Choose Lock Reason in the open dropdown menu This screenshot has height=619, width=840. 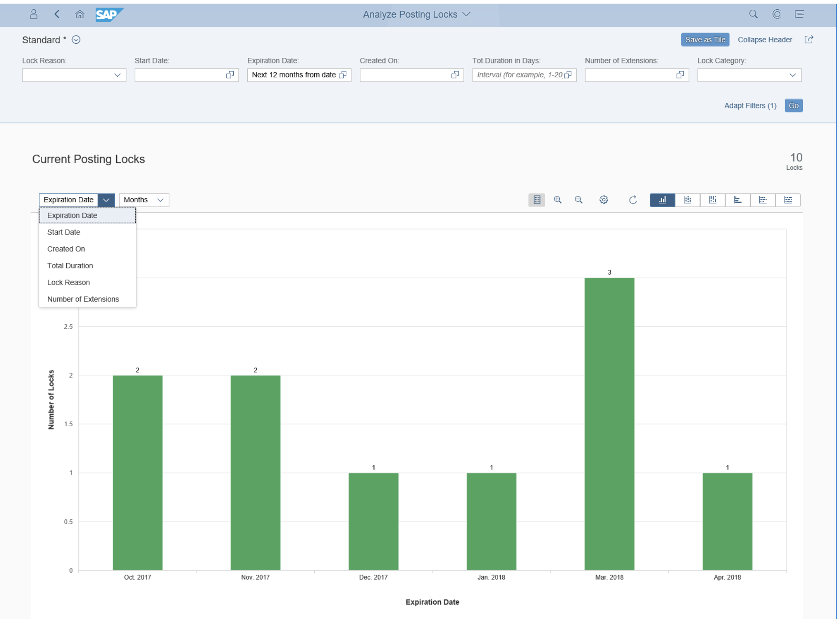(x=68, y=282)
